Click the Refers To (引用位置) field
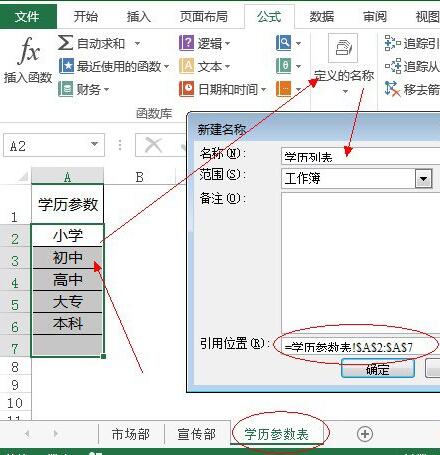 (x=362, y=347)
